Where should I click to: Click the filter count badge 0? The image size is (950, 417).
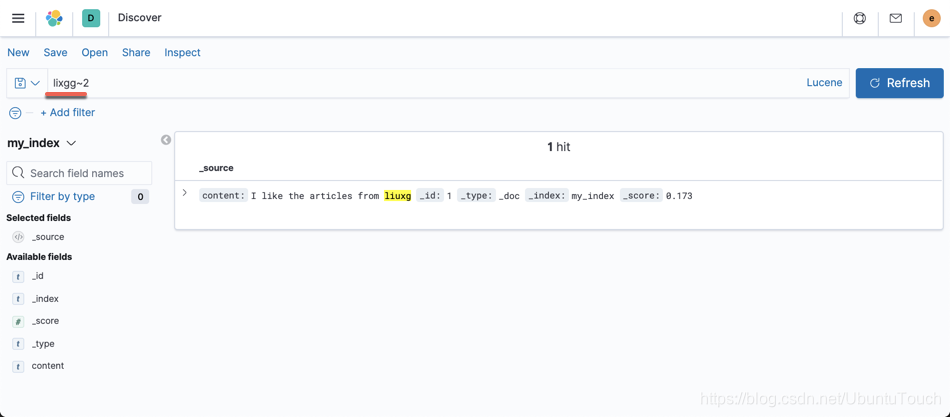coord(140,197)
